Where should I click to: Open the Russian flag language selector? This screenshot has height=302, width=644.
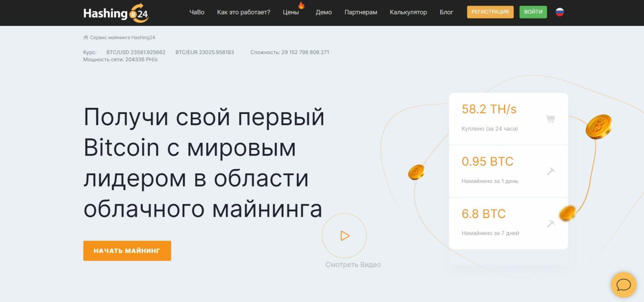tap(559, 12)
